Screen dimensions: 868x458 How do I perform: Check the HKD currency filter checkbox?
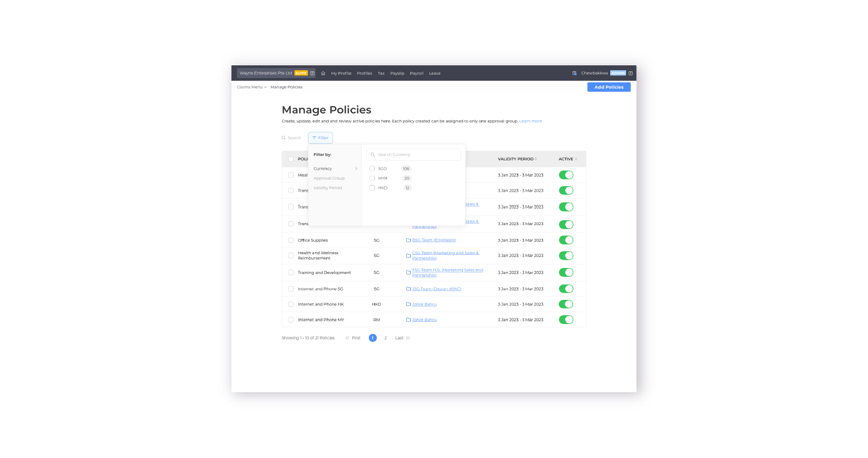[372, 188]
